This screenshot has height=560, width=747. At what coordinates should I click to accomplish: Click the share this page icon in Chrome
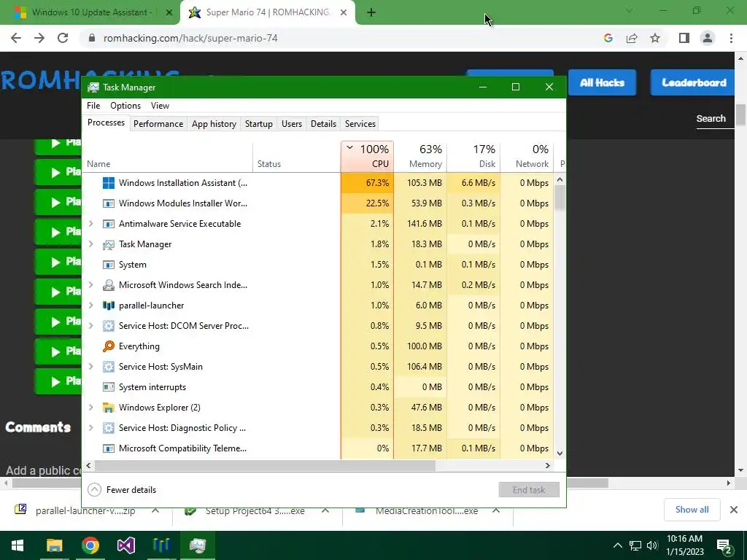[x=632, y=38]
